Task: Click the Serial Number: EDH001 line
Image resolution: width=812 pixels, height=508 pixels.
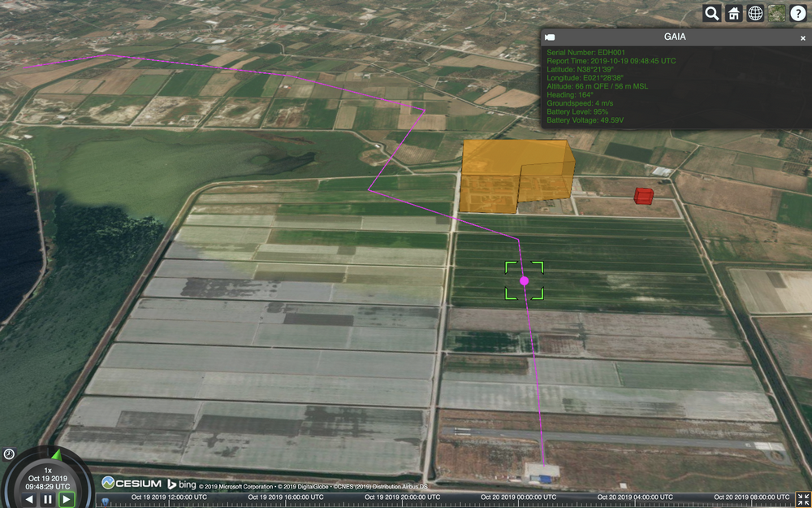Action: [x=585, y=52]
